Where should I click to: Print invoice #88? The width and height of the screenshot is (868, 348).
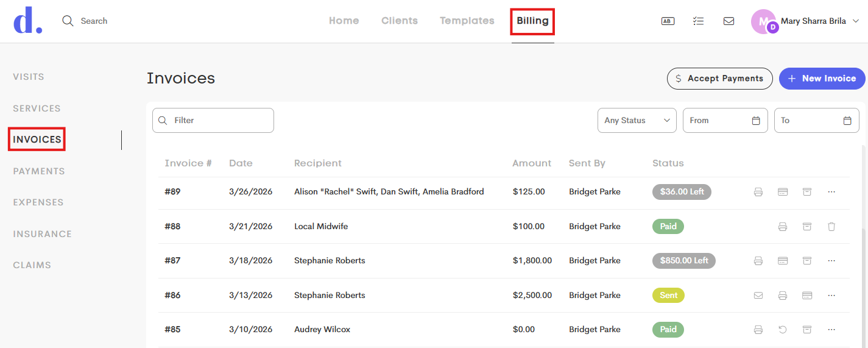pyautogui.click(x=783, y=227)
